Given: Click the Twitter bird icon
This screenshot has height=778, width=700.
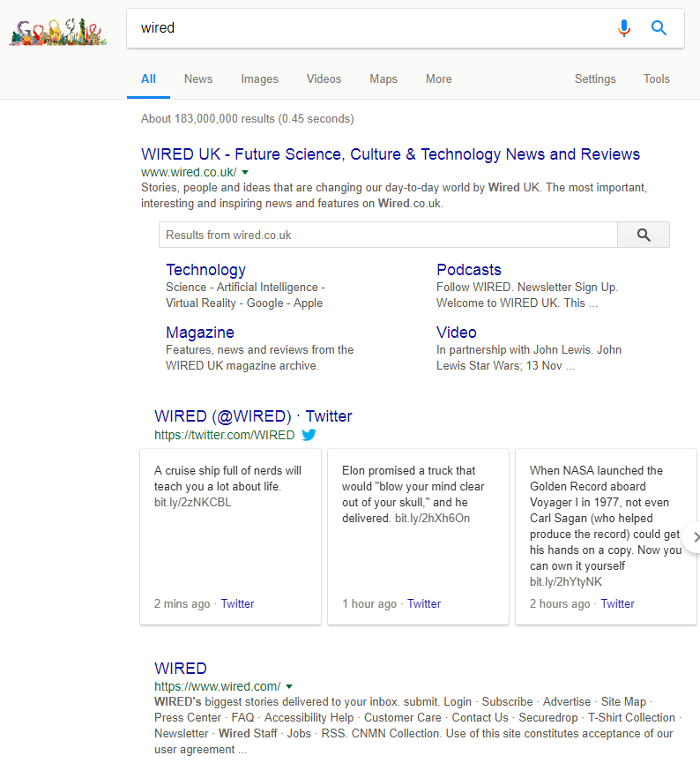Looking at the screenshot, I should point(309,435).
